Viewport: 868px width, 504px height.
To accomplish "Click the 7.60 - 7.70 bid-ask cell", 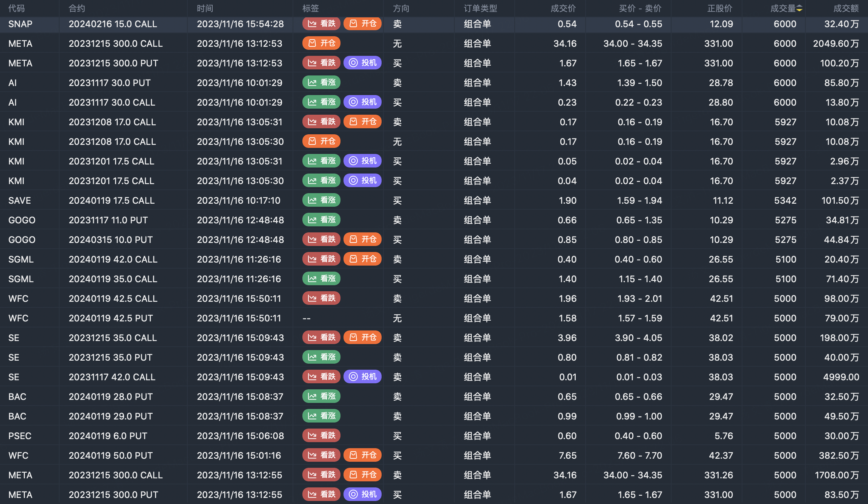I will (640, 455).
